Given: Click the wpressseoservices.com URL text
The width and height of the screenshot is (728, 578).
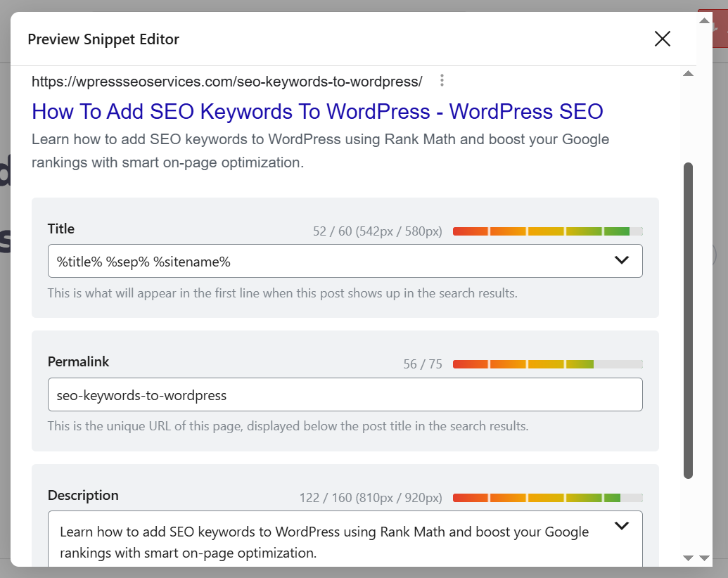Looking at the screenshot, I should click(x=225, y=81).
